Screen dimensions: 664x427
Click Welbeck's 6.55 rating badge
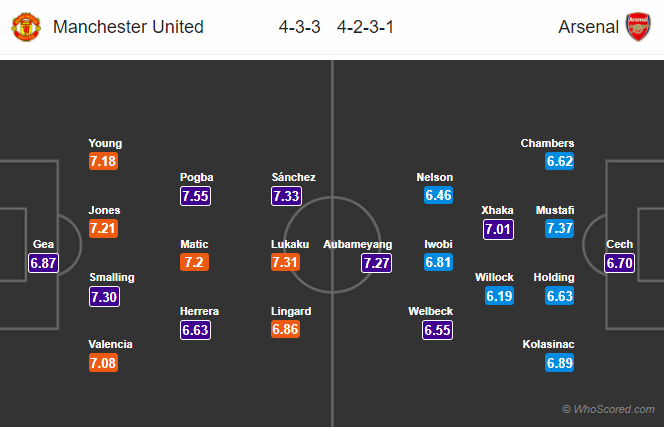point(438,330)
